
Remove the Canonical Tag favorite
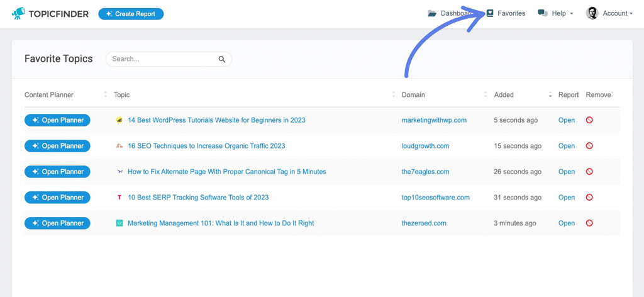pyautogui.click(x=589, y=172)
